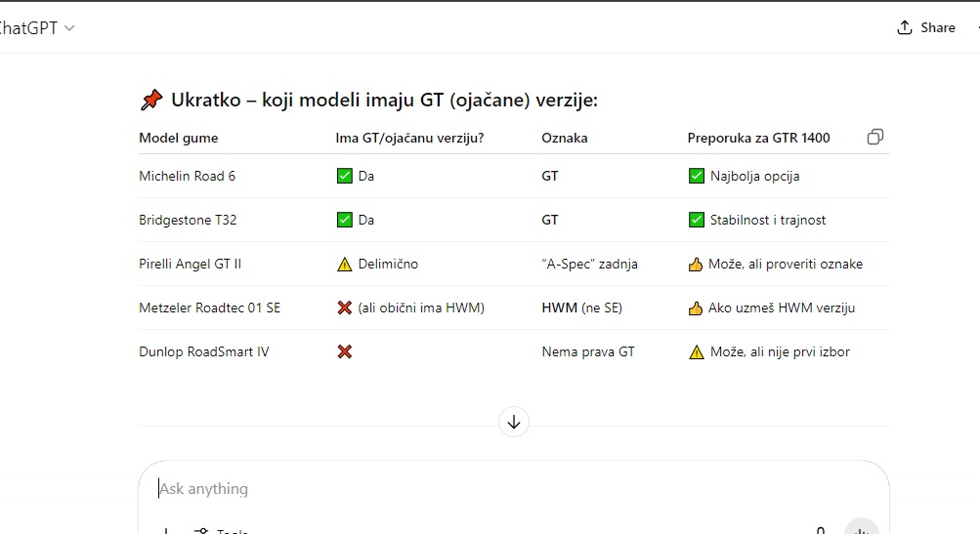
Task: Click red X in Dunlop RoadSmart IV row
Action: pos(344,351)
